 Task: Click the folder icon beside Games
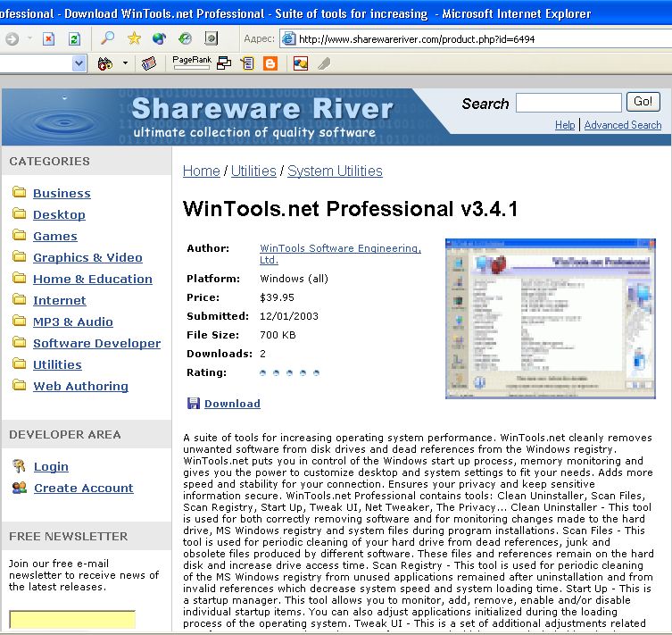tap(20, 235)
